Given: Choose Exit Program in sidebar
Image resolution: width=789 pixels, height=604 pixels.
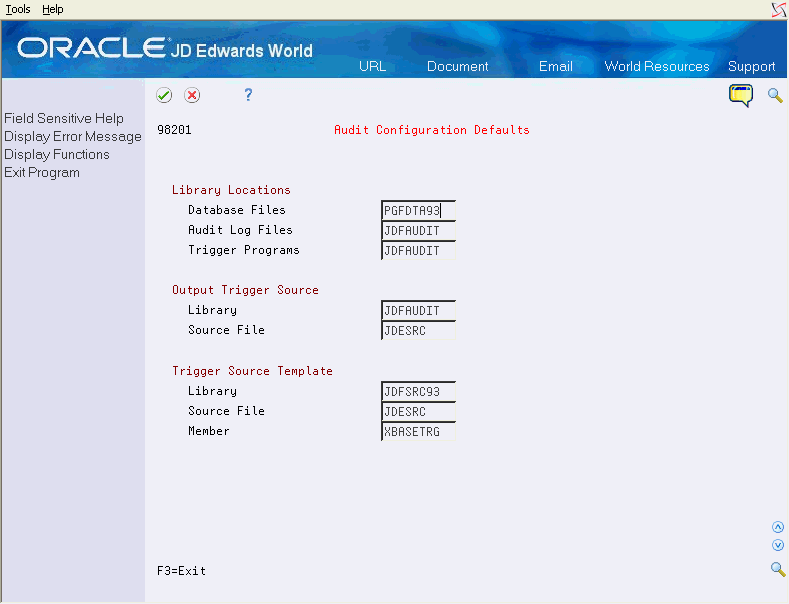Looking at the screenshot, I should point(42,173).
